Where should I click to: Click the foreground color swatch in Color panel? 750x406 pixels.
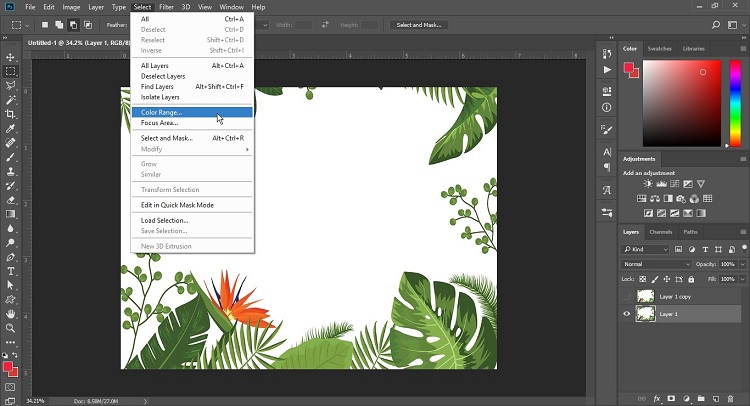[629, 67]
